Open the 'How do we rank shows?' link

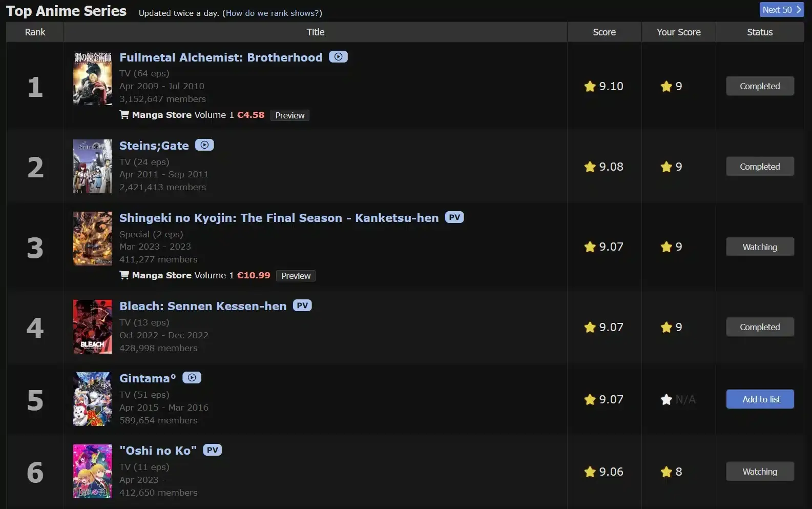tap(272, 13)
